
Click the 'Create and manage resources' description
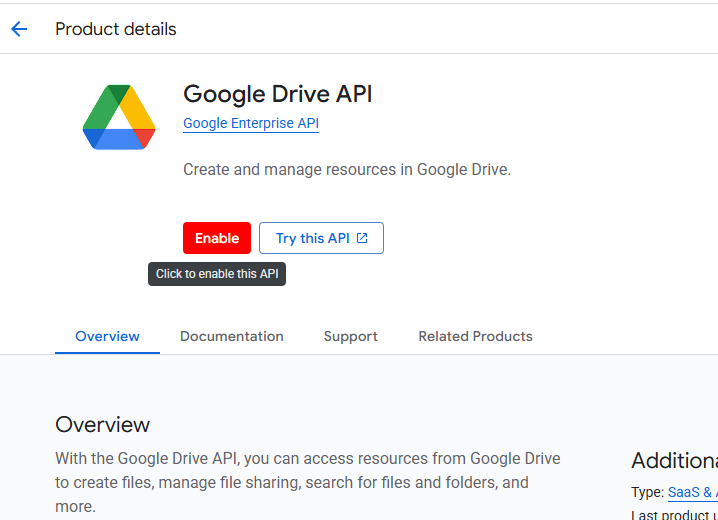coord(346,170)
